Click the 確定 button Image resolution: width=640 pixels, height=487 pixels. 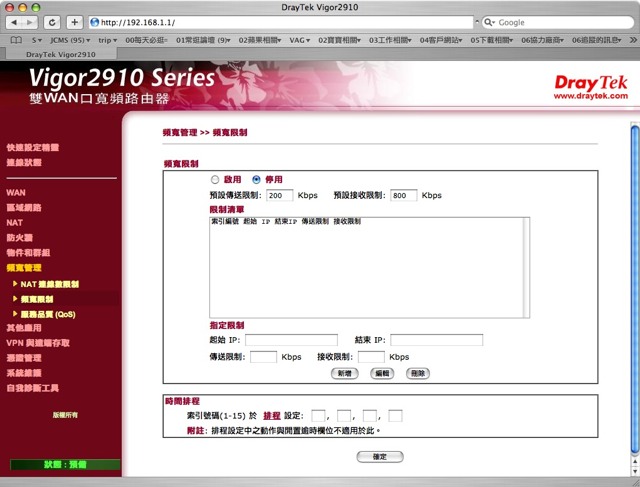point(380,457)
